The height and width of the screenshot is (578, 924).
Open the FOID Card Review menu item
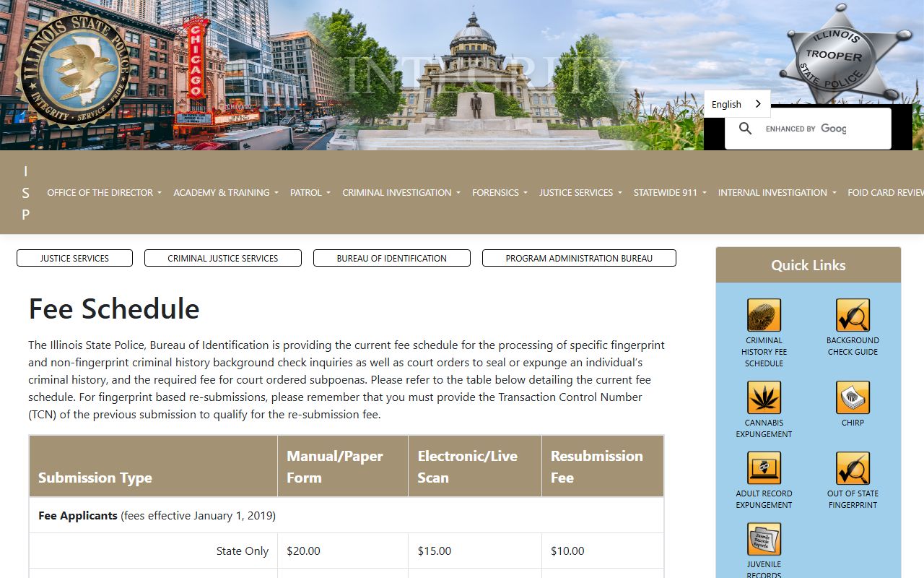pyautogui.click(x=886, y=192)
